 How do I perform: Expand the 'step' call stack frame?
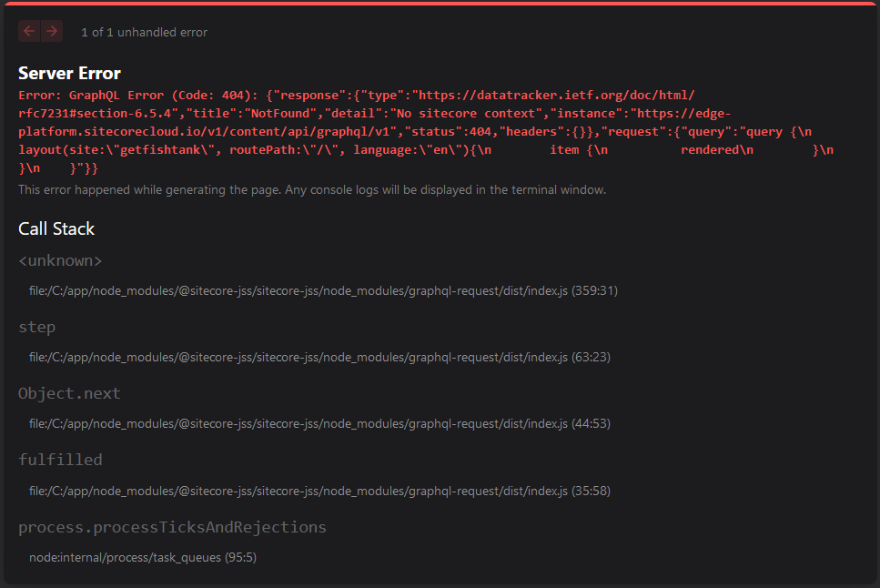[36, 327]
